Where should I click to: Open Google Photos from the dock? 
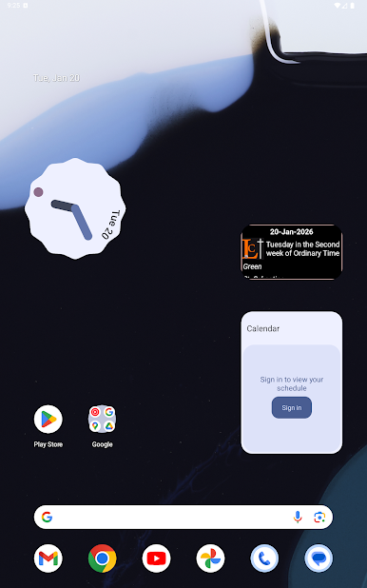[210, 559]
